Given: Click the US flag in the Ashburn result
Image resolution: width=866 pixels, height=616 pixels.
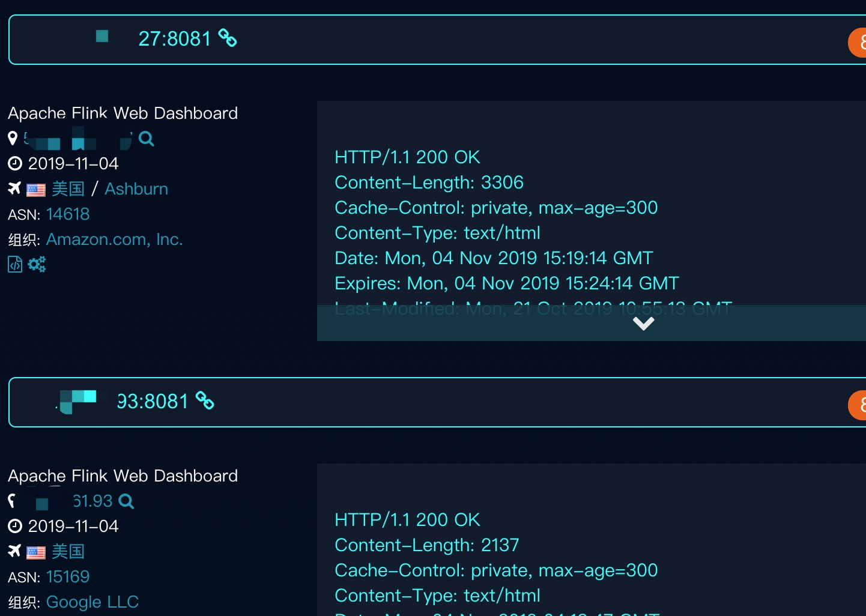Looking at the screenshot, I should click(x=36, y=190).
